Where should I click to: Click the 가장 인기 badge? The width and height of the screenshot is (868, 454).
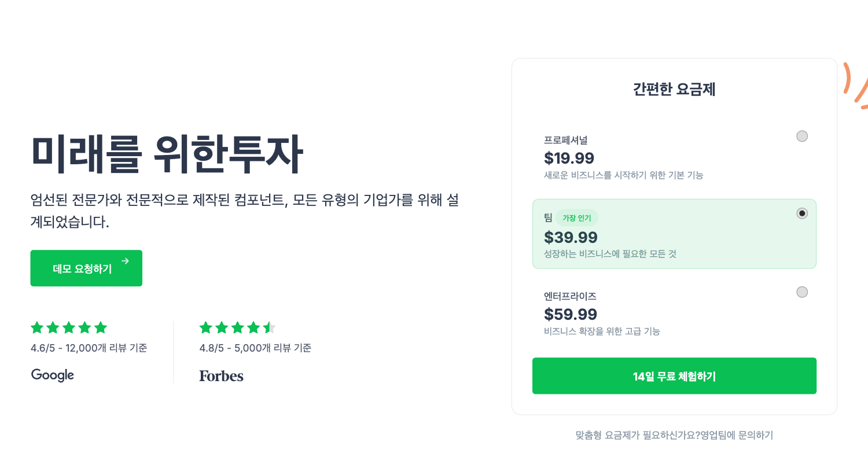[x=577, y=218]
